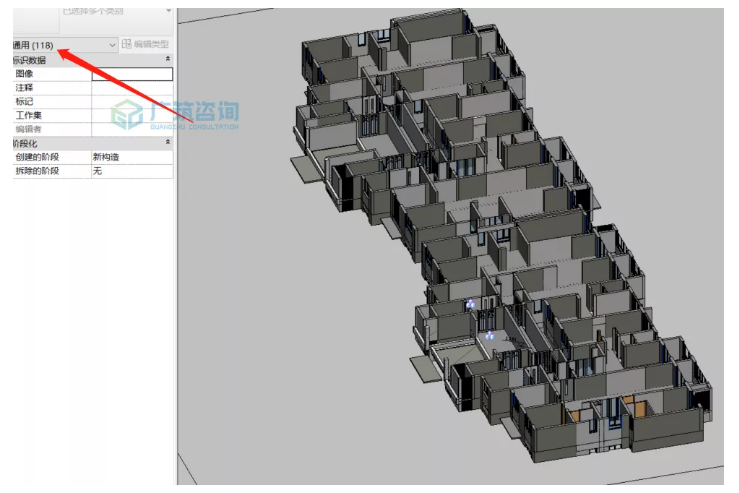Click the 标识数据 section header
This screenshot has width=739, height=493.
[93, 60]
